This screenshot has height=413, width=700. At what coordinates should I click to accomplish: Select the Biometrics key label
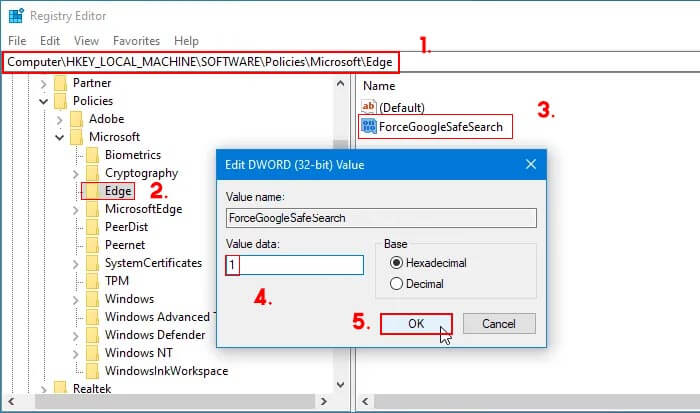coord(133,155)
